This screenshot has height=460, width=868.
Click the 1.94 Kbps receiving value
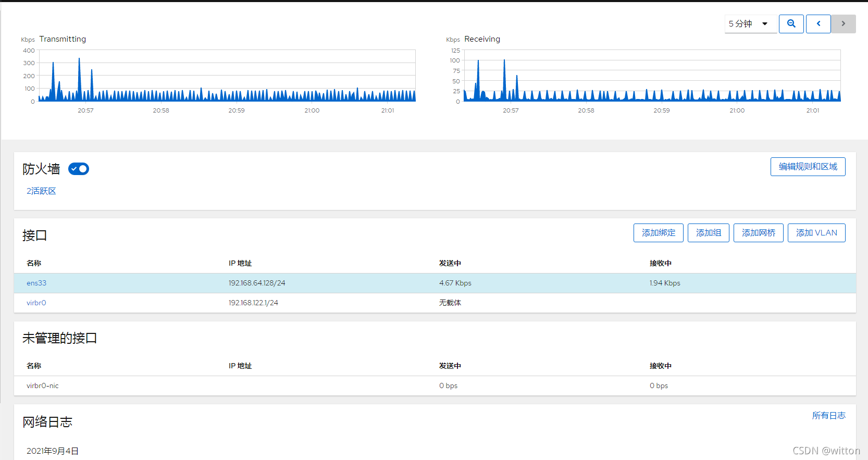tap(665, 283)
